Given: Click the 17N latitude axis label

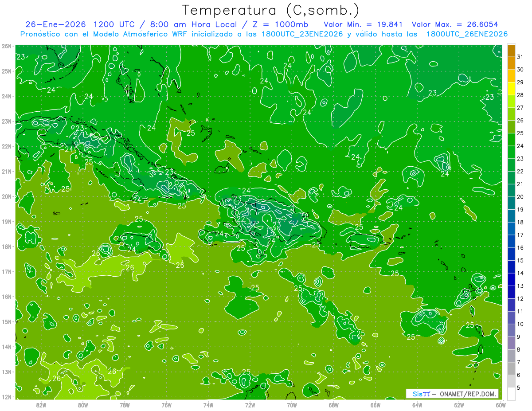Looking at the screenshot, I should pos(7,272).
